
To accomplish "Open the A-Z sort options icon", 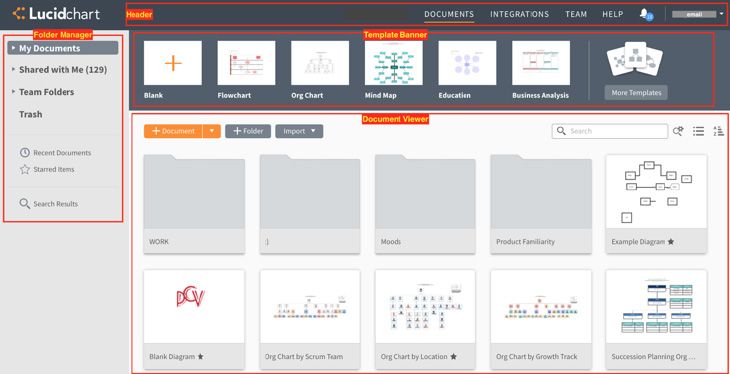I will click(718, 131).
